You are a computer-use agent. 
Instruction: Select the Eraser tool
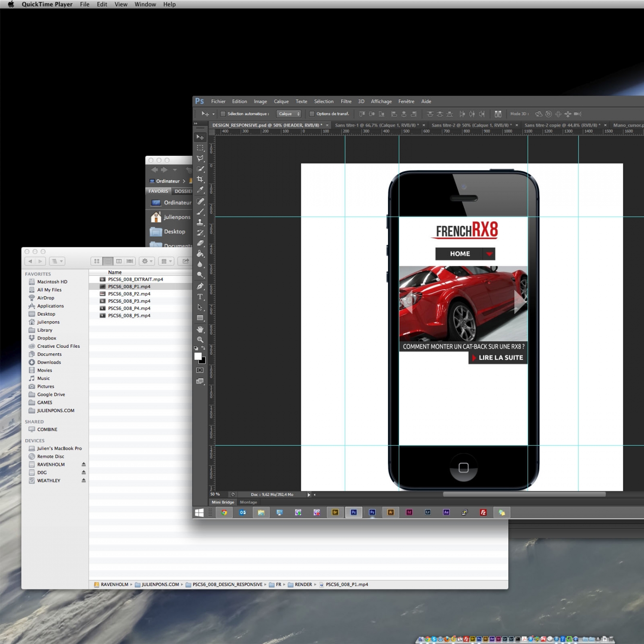click(x=200, y=243)
